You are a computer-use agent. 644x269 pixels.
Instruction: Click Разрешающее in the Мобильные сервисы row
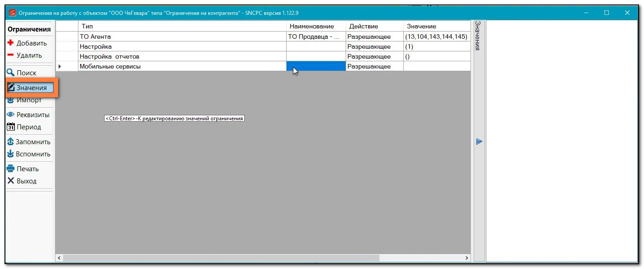tap(375, 66)
